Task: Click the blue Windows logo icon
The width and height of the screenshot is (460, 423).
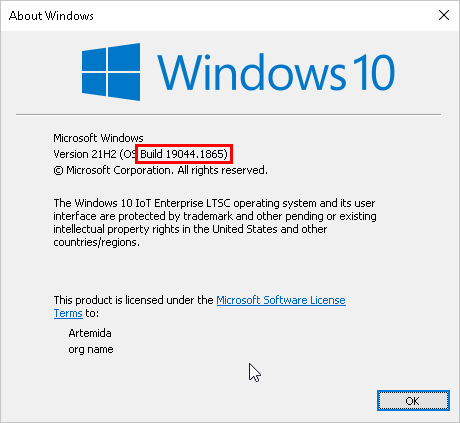Action: tap(111, 72)
